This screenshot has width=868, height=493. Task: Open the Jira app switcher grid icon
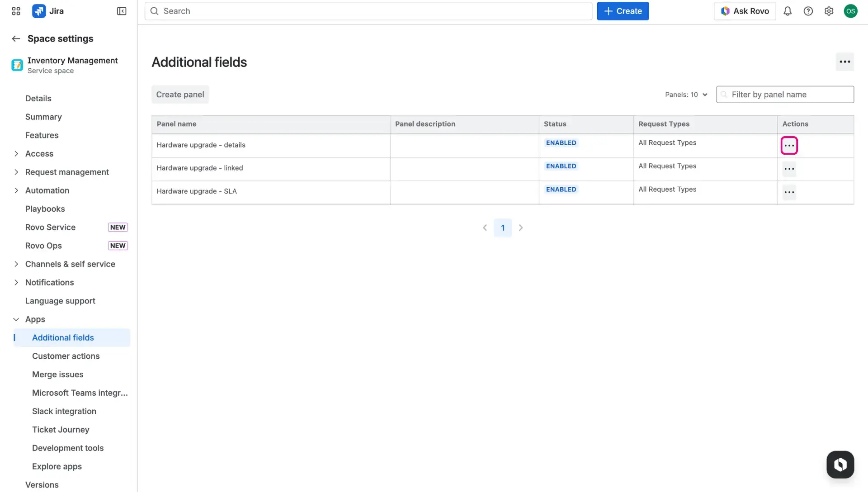[15, 11]
